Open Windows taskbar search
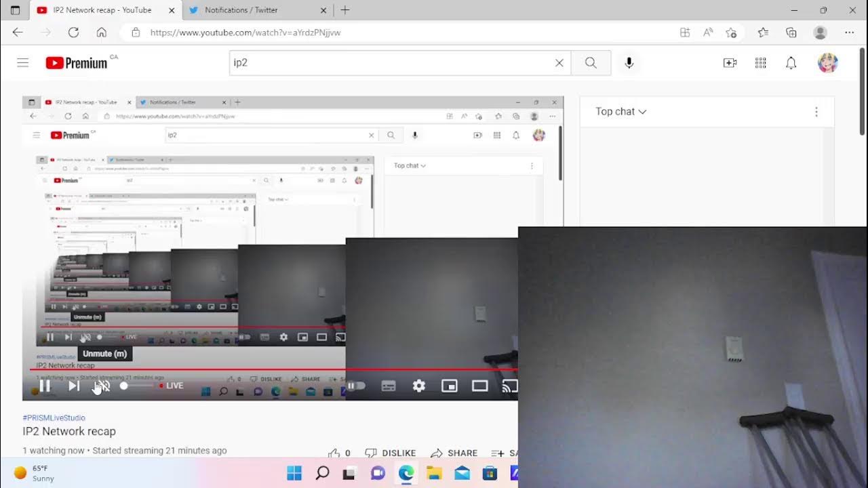 pyautogui.click(x=322, y=473)
